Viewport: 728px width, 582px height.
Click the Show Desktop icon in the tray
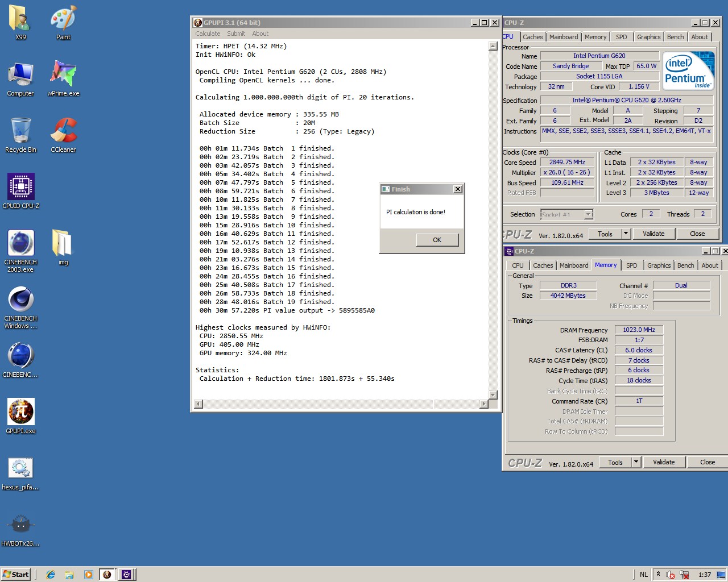pos(721,575)
